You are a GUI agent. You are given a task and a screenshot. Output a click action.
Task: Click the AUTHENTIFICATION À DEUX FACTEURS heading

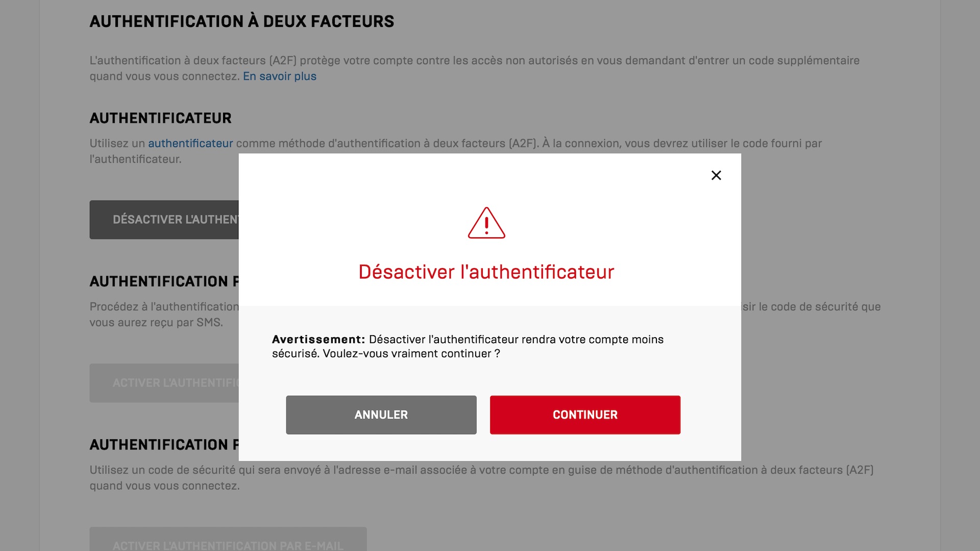click(x=242, y=21)
